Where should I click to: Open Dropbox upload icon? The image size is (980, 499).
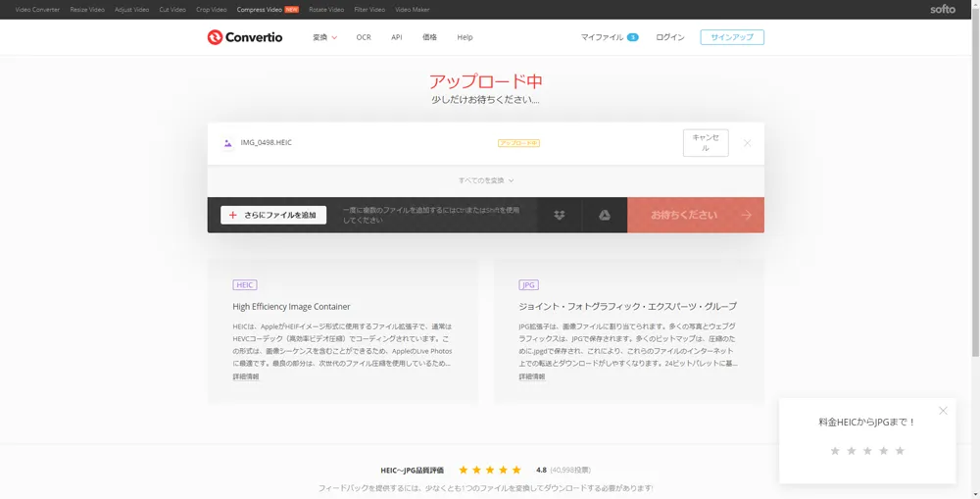pos(560,215)
